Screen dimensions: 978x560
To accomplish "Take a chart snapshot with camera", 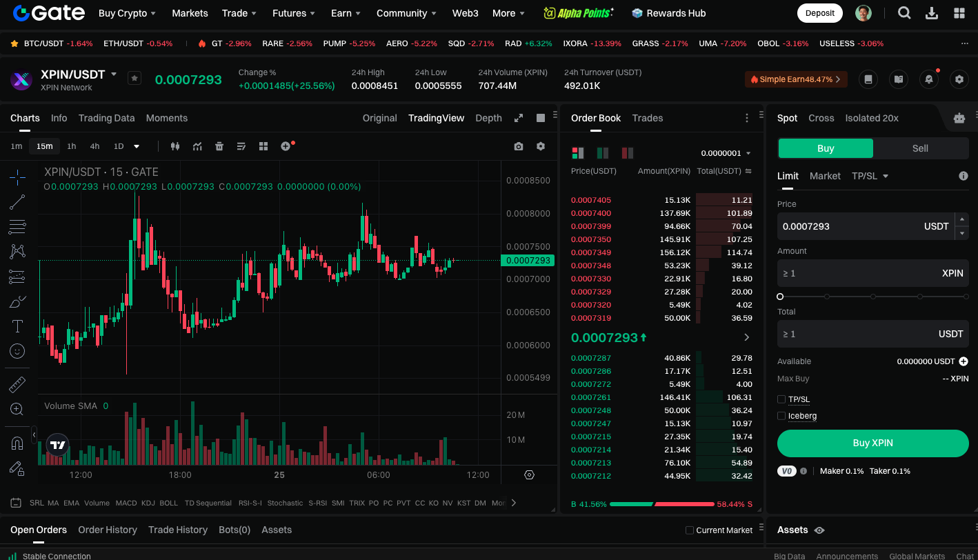I will coord(519,146).
